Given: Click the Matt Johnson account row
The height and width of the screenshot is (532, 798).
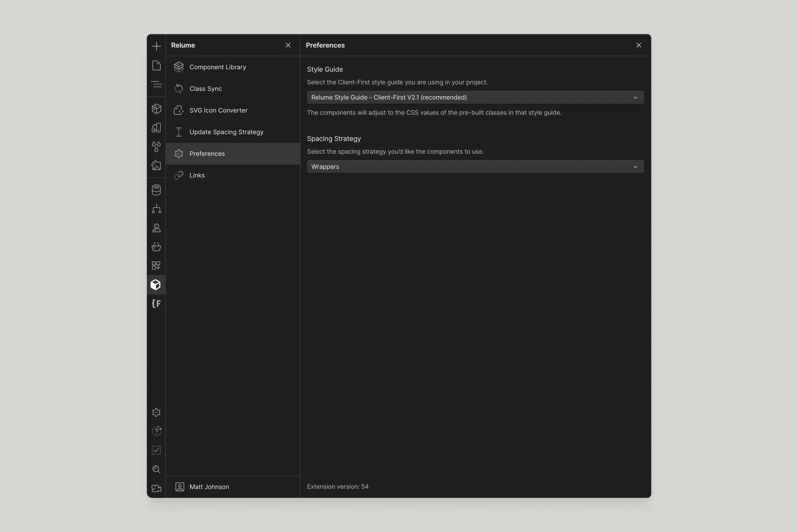Looking at the screenshot, I should pyautogui.click(x=233, y=487).
